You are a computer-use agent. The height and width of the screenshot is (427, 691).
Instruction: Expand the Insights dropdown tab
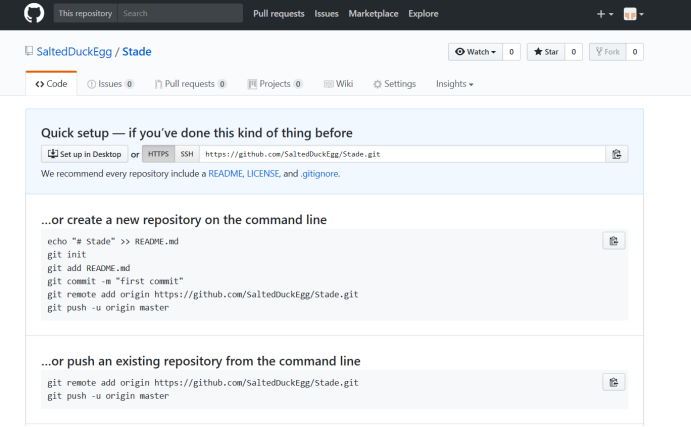click(454, 84)
